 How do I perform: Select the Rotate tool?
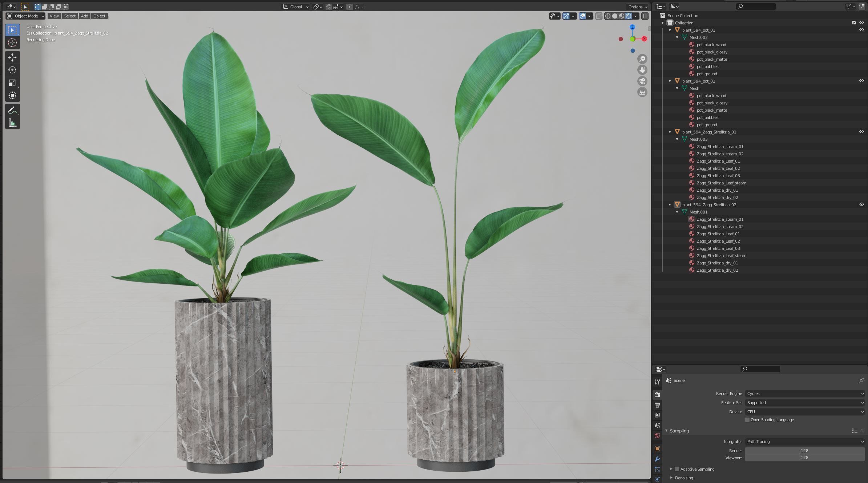point(12,70)
